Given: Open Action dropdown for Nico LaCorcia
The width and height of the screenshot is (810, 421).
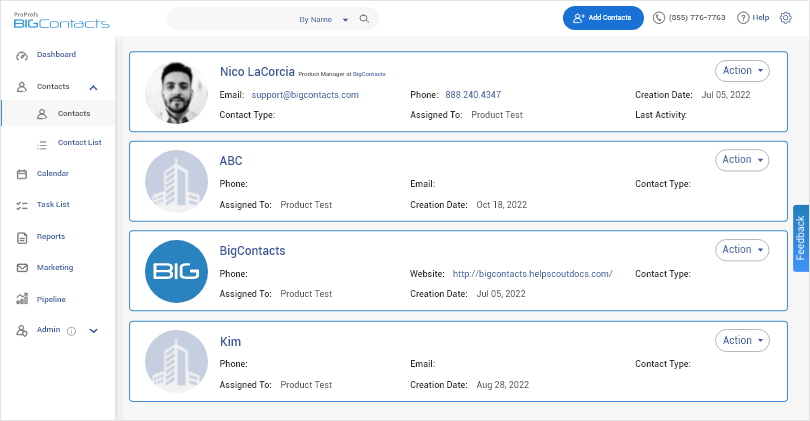Looking at the screenshot, I should pyautogui.click(x=742, y=71).
